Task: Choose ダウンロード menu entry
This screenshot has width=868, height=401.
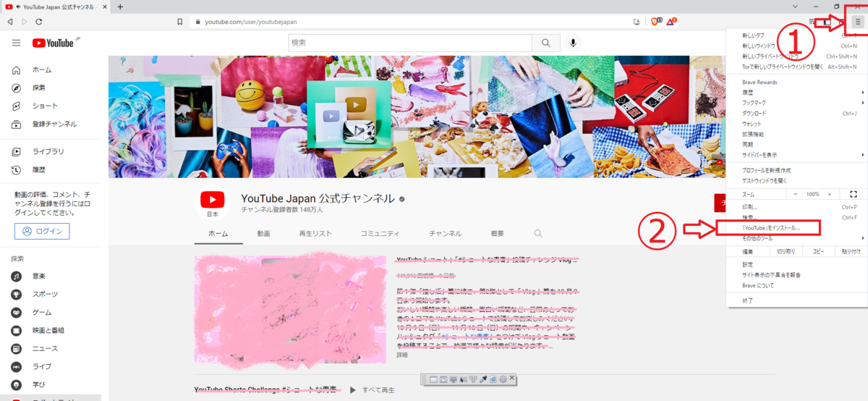Action: [x=797, y=113]
